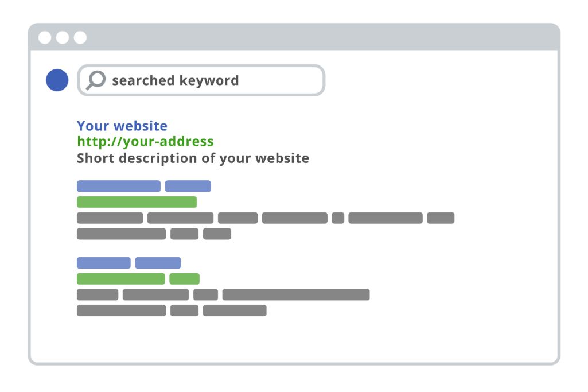Click the last gray bar of third result
The image size is (588, 392).
235,311
